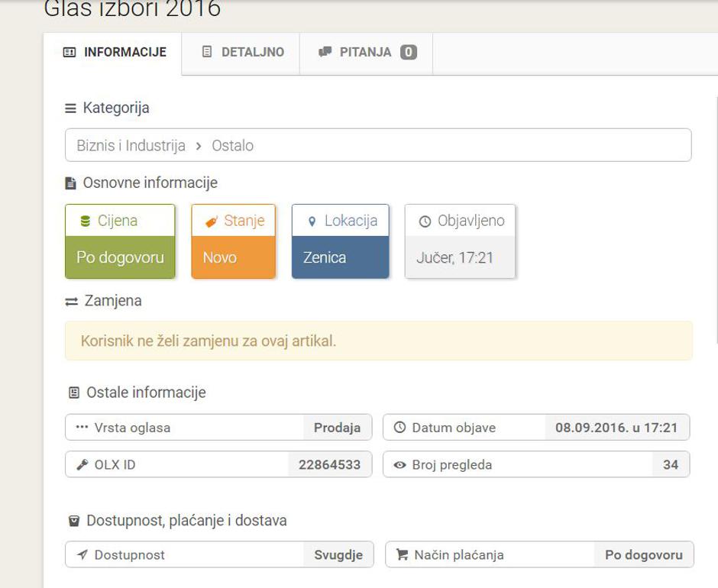Click the arrow icon beside Dostupnost
Screen dimensions: 718x588
(82, 555)
